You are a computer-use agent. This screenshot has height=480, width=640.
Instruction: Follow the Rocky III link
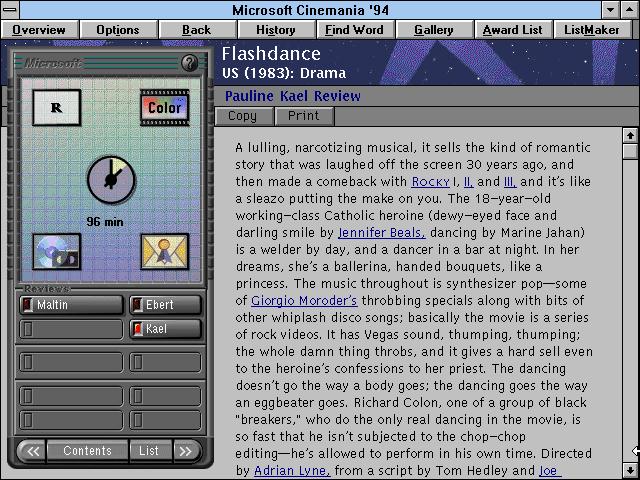click(x=510, y=182)
